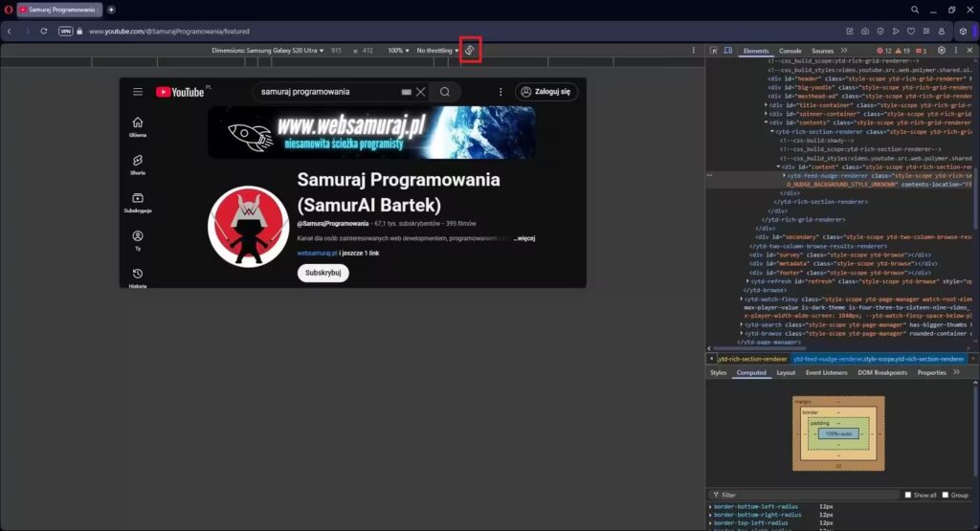Open the Layout tab
Viewport: 980px width, 531px height.
[786, 372]
